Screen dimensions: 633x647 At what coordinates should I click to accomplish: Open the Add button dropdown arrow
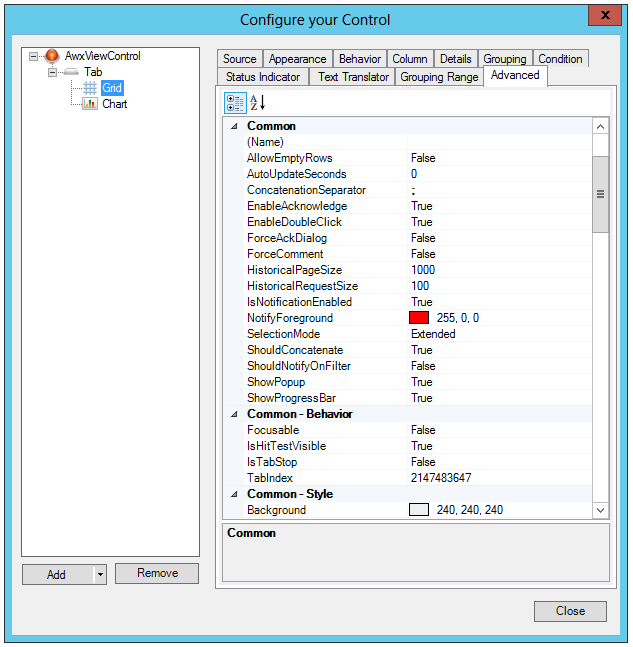[x=99, y=574]
